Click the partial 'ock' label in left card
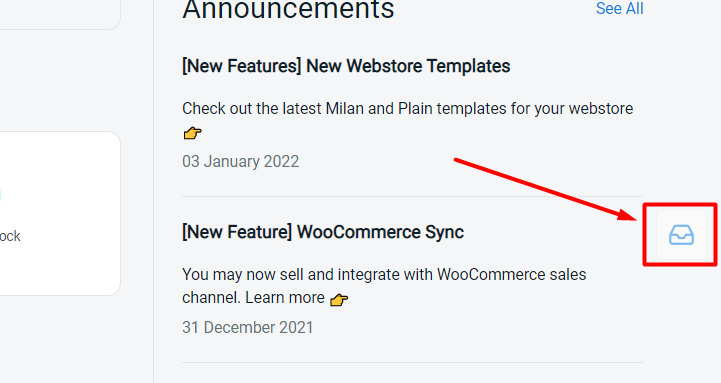 tap(10, 236)
